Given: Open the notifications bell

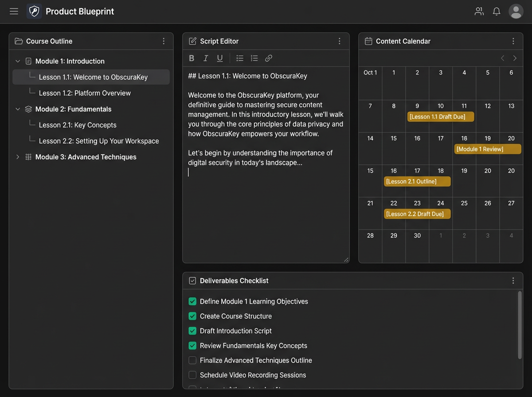Looking at the screenshot, I should coord(497,12).
